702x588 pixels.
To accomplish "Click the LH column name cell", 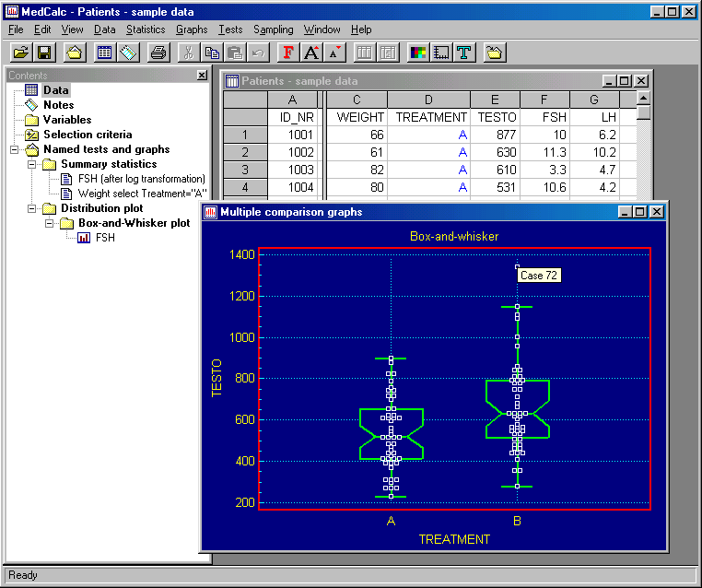I will 594,117.
